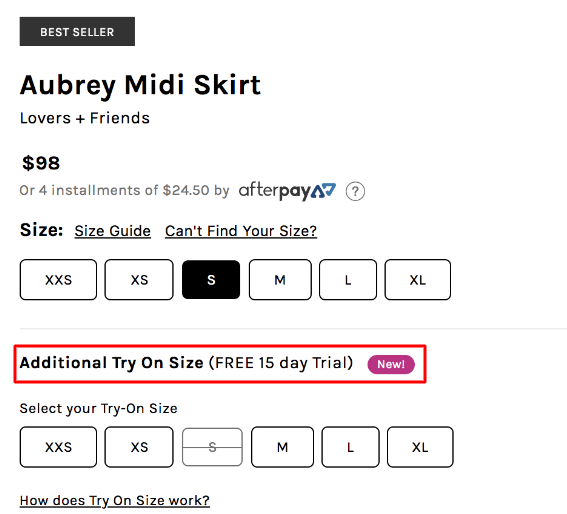567x514 pixels.
Task: Pick M as the Try-On size
Action: [282, 447]
